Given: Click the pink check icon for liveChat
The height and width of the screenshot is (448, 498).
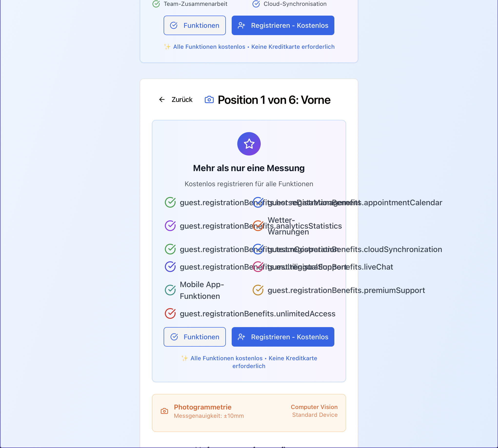Looking at the screenshot, I should pyautogui.click(x=258, y=267).
